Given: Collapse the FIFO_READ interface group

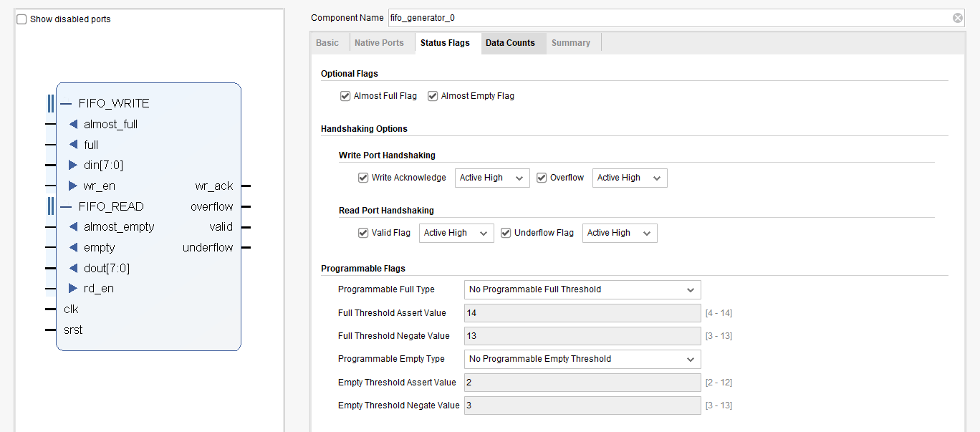Looking at the screenshot, I should click(66, 207).
